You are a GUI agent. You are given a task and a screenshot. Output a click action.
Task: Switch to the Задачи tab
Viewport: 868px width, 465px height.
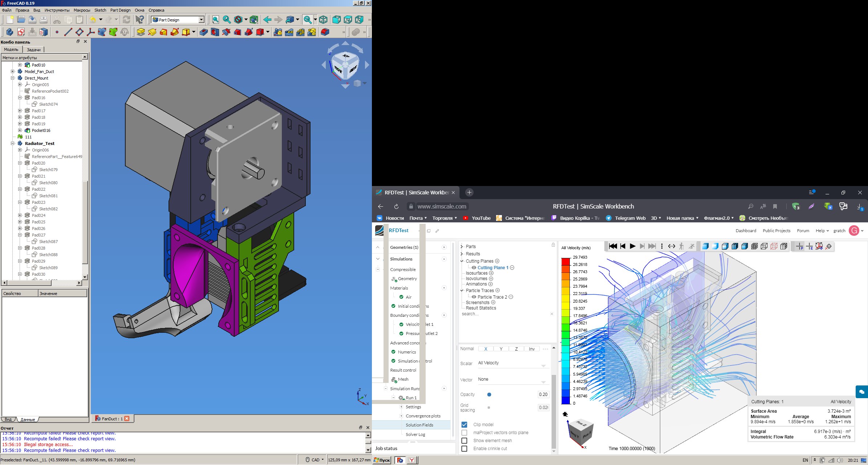pos(34,49)
